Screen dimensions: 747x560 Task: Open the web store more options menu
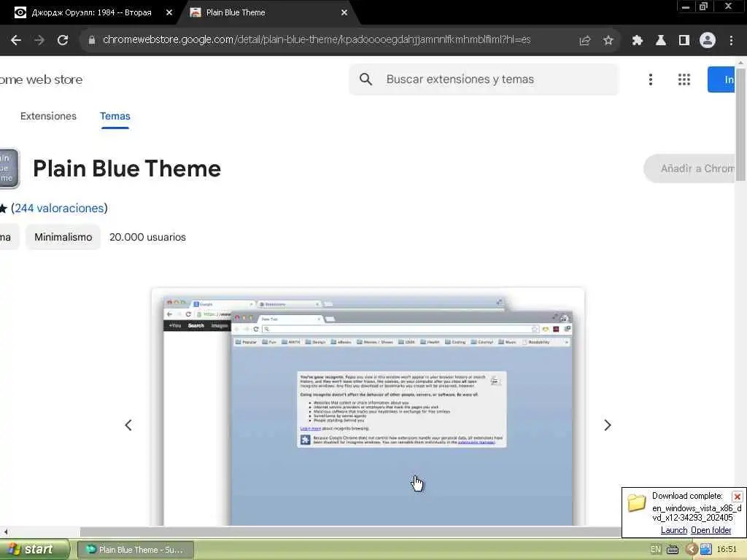tap(650, 79)
